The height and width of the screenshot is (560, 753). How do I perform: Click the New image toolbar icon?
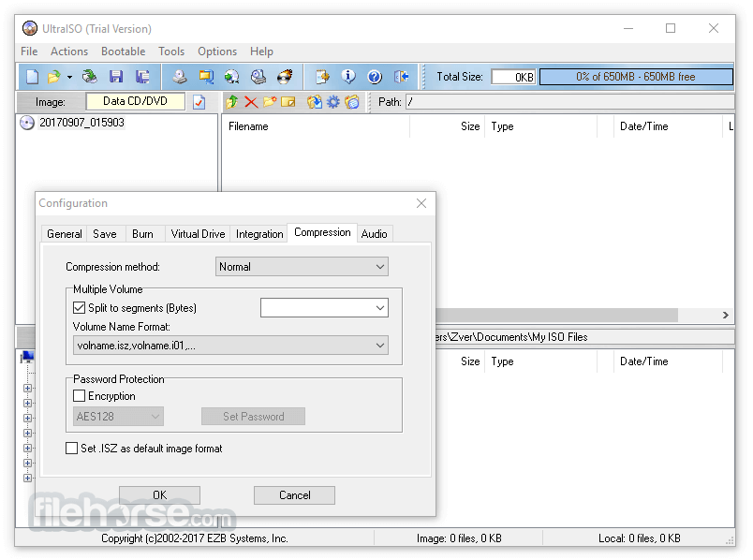pyautogui.click(x=32, y=77)
